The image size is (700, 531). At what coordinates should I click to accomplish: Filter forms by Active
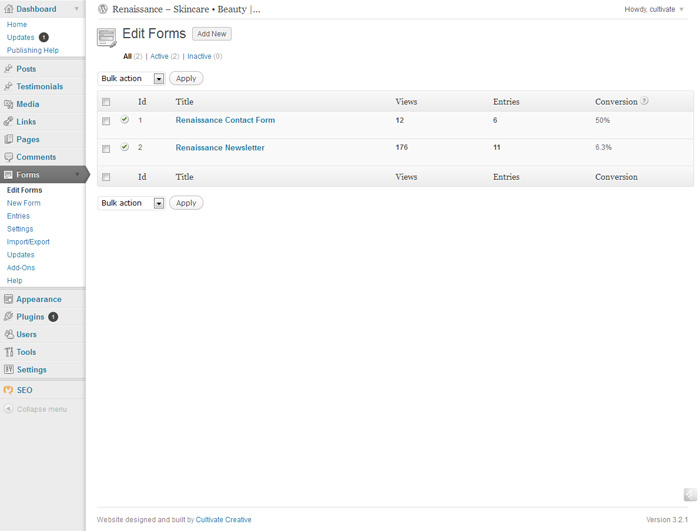pyautogui.click(x=159, y=56)
